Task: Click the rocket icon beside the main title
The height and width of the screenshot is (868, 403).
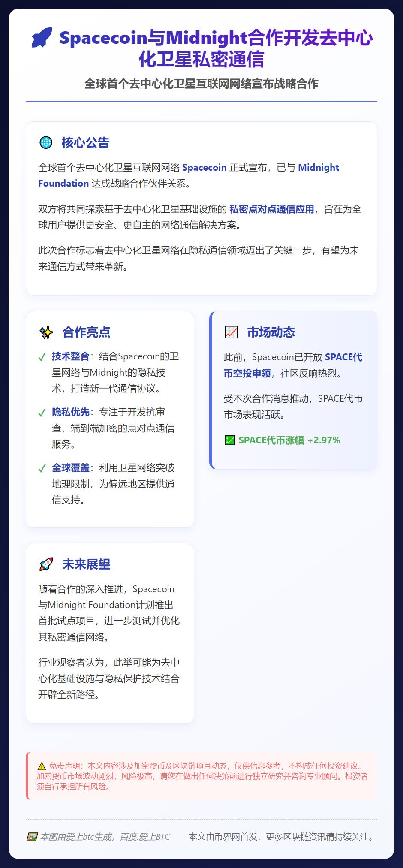Action: pos(42,38)
